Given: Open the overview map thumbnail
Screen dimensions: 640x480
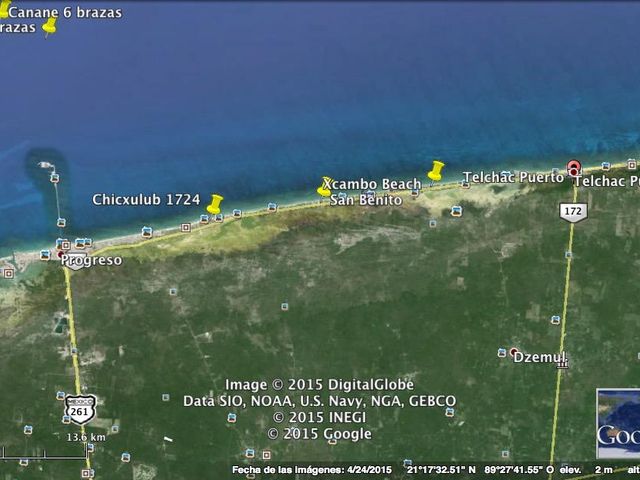Looking at the screenshot, I should point(618,423).
